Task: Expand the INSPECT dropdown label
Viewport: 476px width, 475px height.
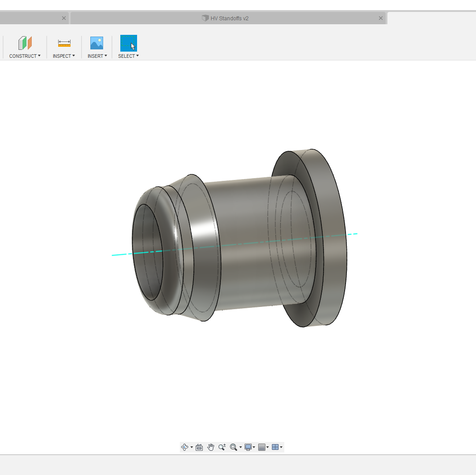Action: 63,56
